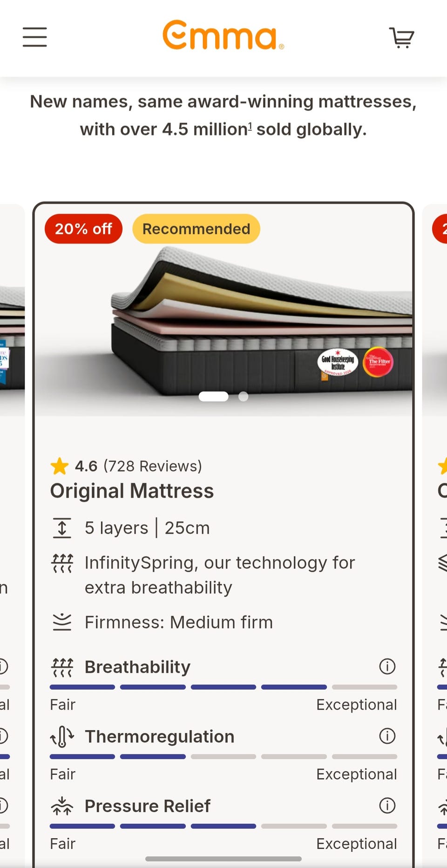The width and height of the screenshot is (447, 868).
Task: Show Breathability info tooltip
Action: 387,666
